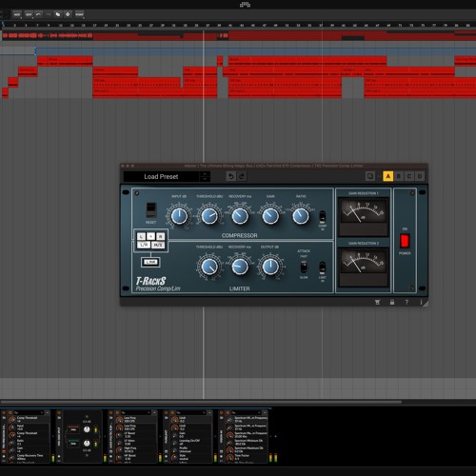The image size is (476, 476).
Task: Switch to preset slot A
Action: (x=388, y=176)
